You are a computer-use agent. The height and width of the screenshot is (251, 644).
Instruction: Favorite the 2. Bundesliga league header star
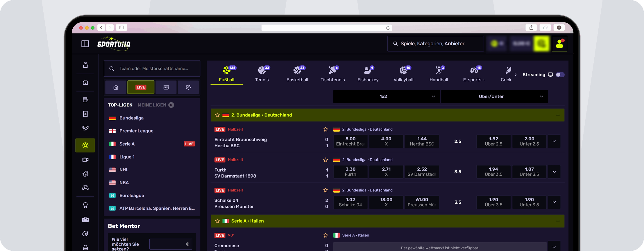(x=217, y=115)
